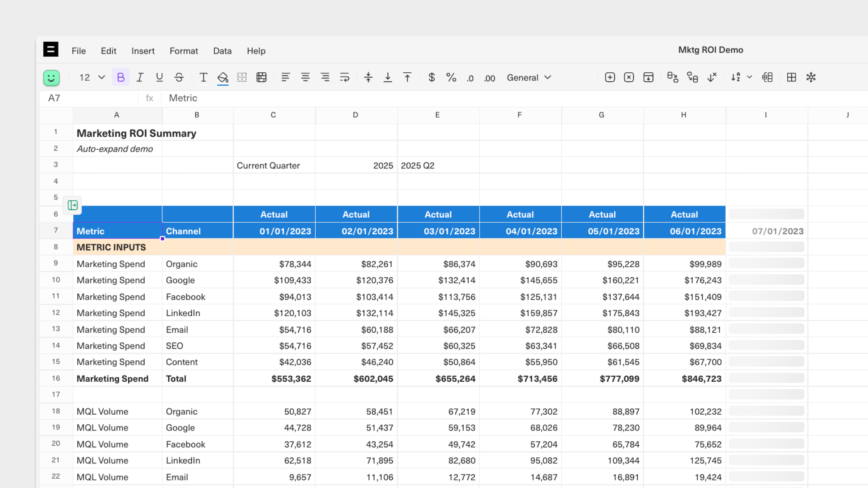
Task: Open the Data menu
Action: tap(222, 51)
